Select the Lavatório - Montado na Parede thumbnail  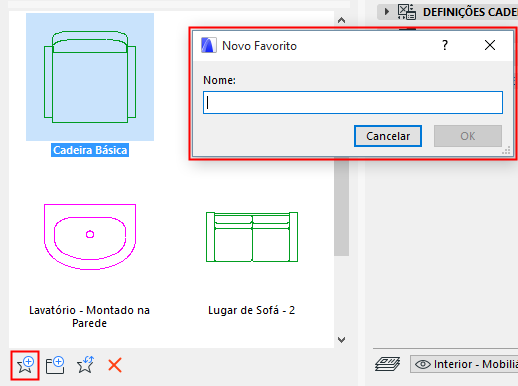coord(90,237)
